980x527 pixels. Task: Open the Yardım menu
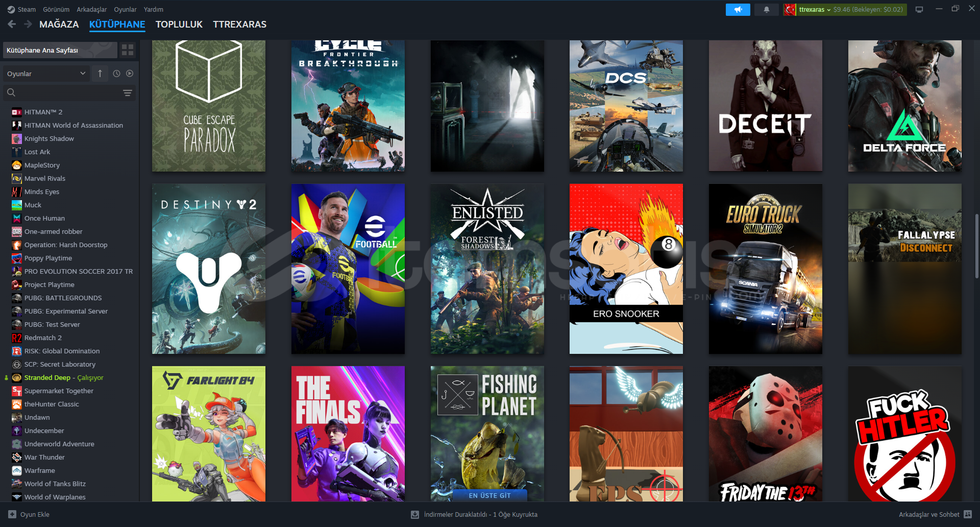click(154, 9)
